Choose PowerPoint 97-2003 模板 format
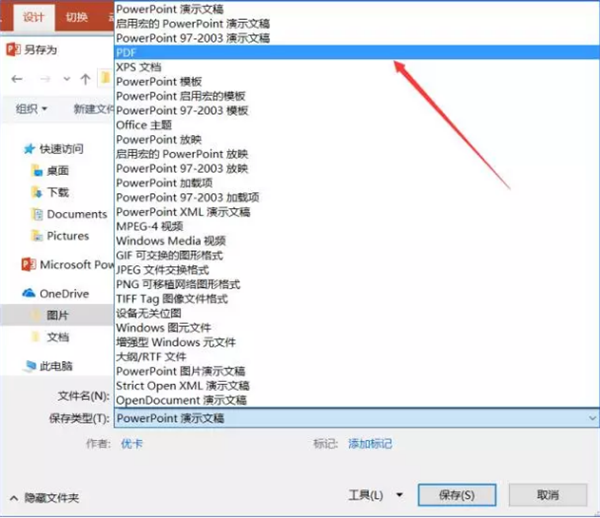Image resolution: width=600 pixels, height=518 pixels. 357,111
